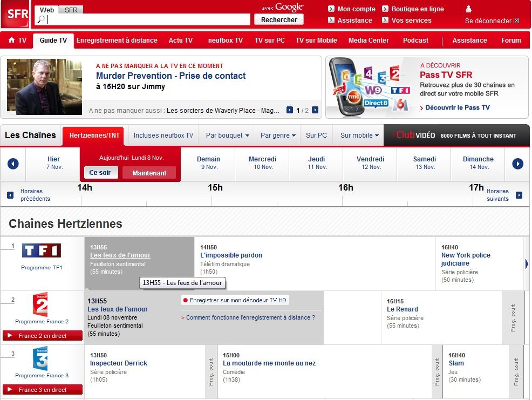Click Se déconnecter link
The width and height of the screenshot is (532, 400).
pyautogui.click(x=488, y=21)
